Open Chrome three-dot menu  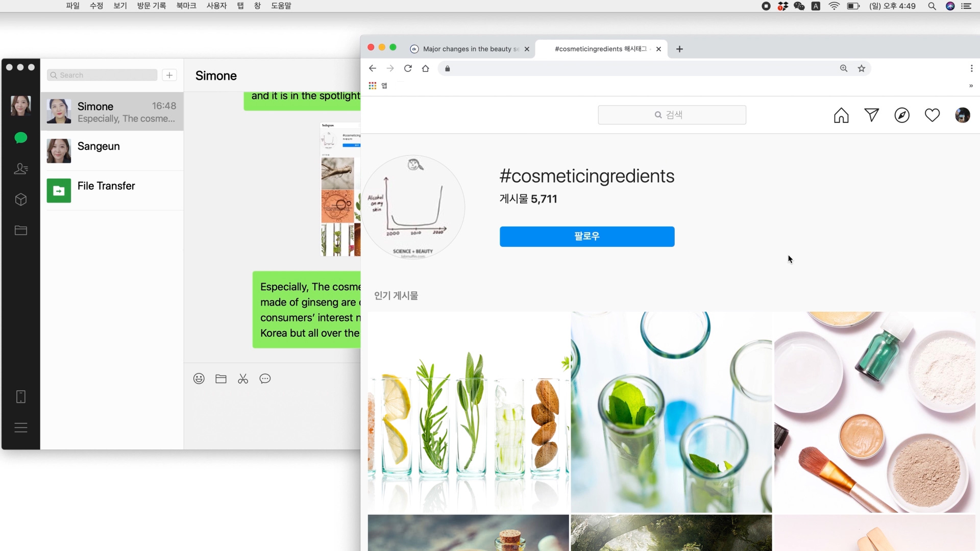point(971,68)
